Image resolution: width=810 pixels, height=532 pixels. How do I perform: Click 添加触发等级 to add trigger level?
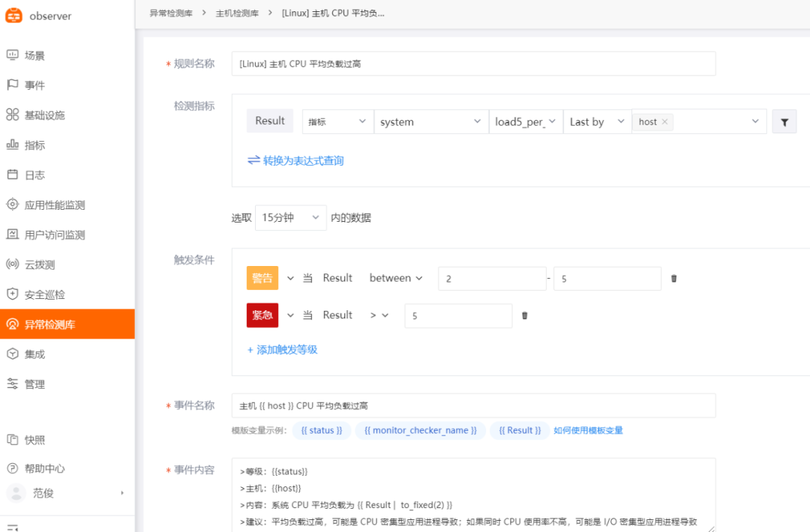tap(283, 349)
